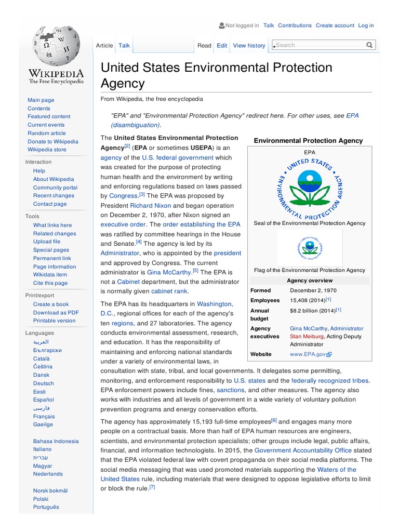Open Page information
This screenshot has width=399, height=532.
point(54,267)
